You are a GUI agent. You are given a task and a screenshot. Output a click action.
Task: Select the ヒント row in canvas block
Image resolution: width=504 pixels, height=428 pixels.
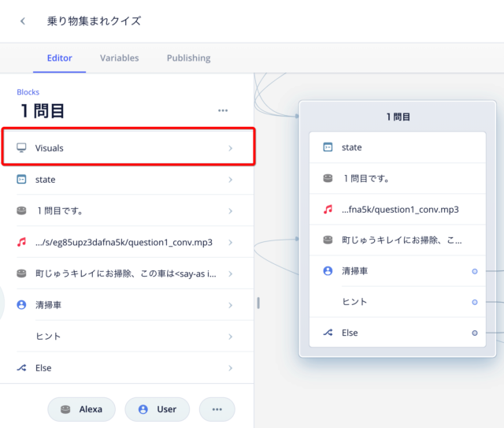point(397,302)
